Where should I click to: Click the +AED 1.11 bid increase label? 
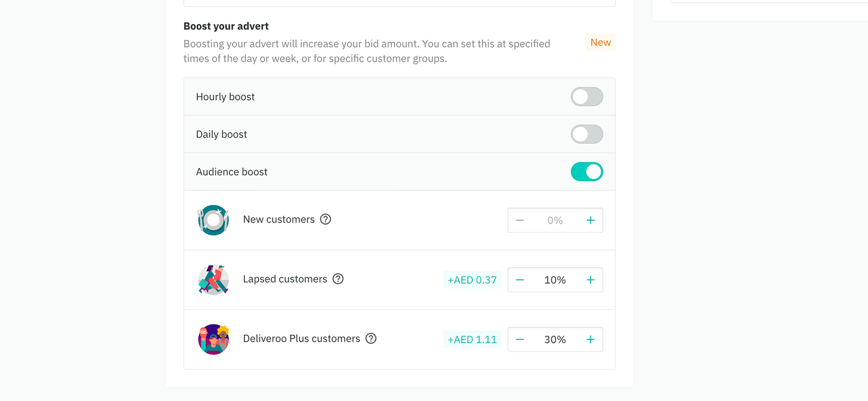click(x=472, y=340)
